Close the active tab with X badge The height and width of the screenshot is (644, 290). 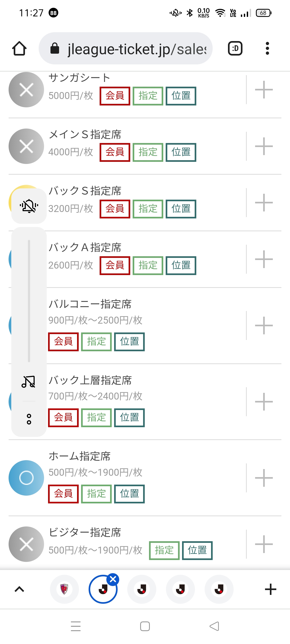click(113, 580)
